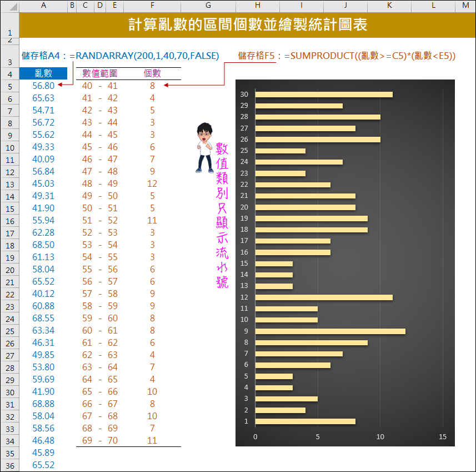Select cell containing 61.13
This screenshot has height=472, width=476.
point(43,257)
